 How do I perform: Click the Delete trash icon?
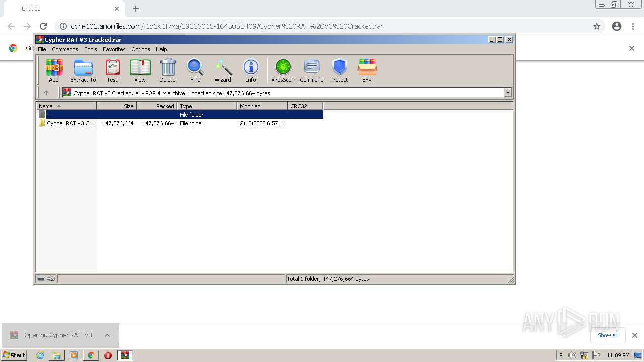tap(168, 70)
